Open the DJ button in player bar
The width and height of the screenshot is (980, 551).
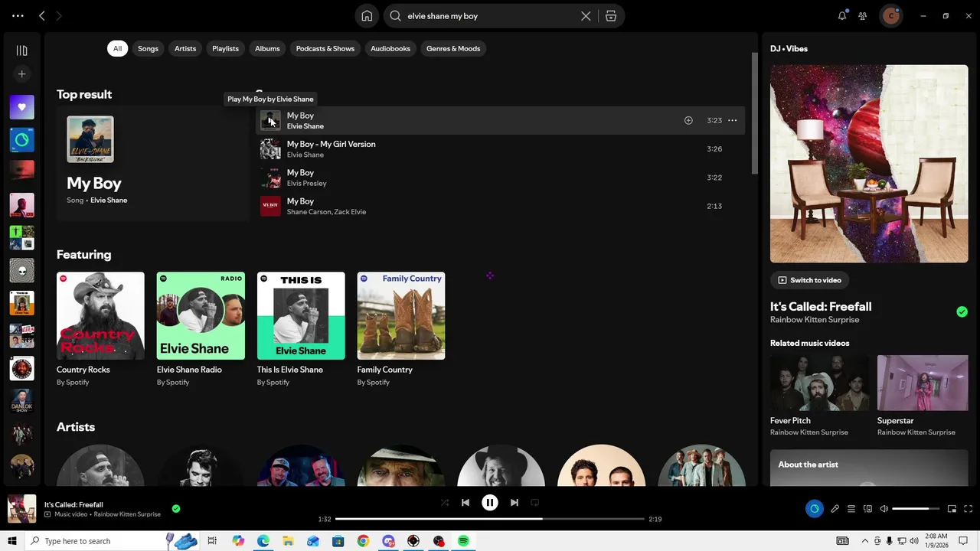814,509
